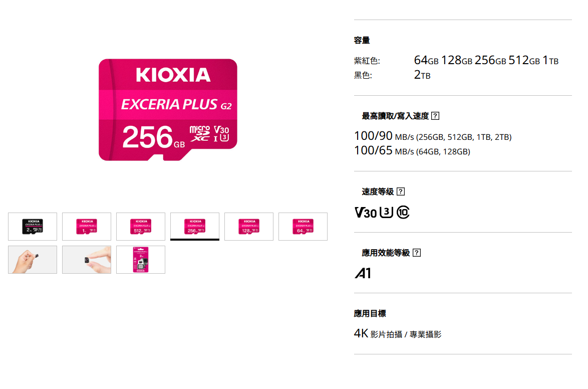Screen dimensions: 588x389
Task: Select the highlighted 256GB card thumbnail
Action: point(195,227)
